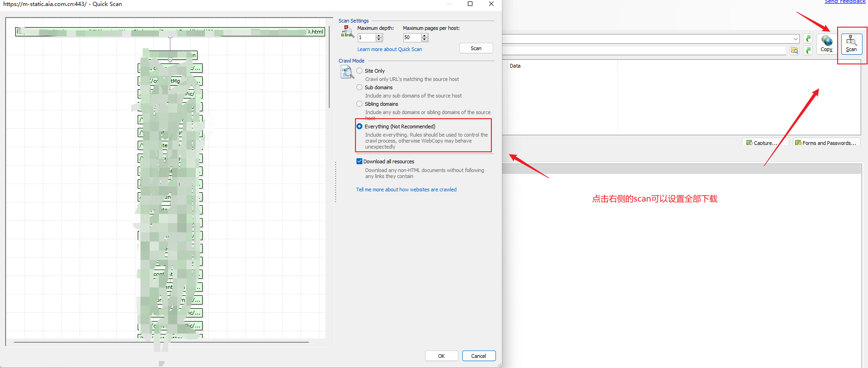Open the browse save folder icon
The height and width of the screenshot is (368, 868).
[794, 51]
